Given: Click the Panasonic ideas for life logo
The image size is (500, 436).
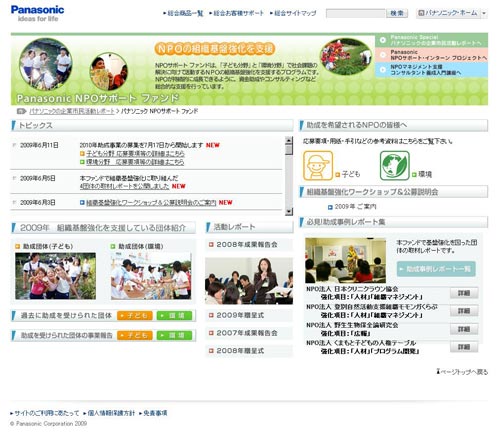Looking at the screenshot, I should coord(37,13).
